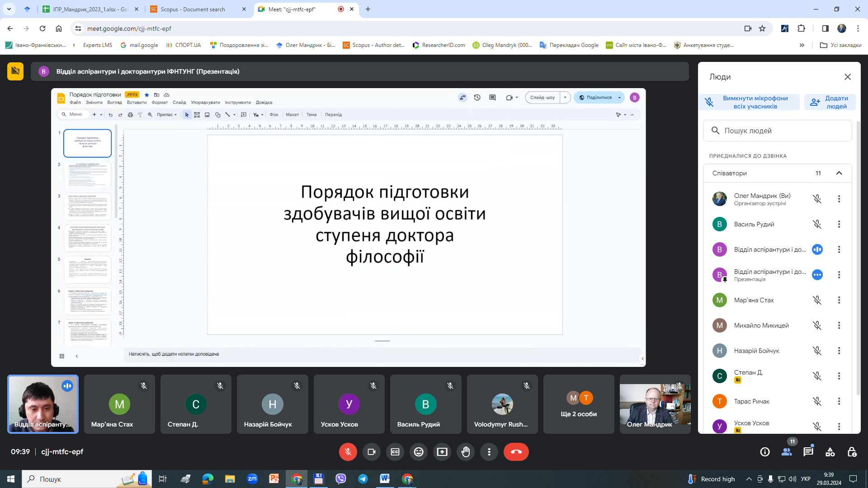Click the Print icon in the toolbar
Image resolution: width=868 pixels, height=488 pixels.
[131, 115]
